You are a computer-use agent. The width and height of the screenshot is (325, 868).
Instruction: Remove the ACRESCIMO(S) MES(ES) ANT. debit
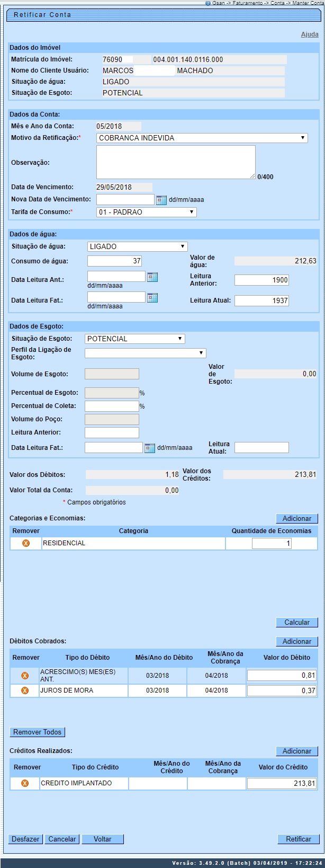(x=24, y=676)
